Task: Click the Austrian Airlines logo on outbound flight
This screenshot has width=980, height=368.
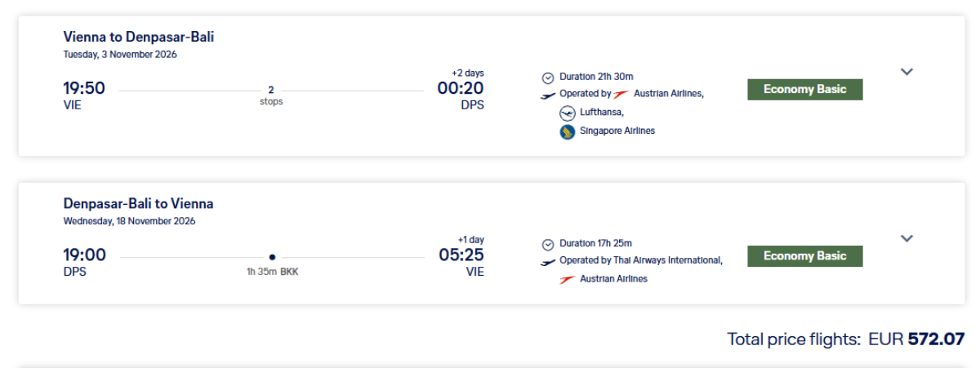Action: pos(621,94)
